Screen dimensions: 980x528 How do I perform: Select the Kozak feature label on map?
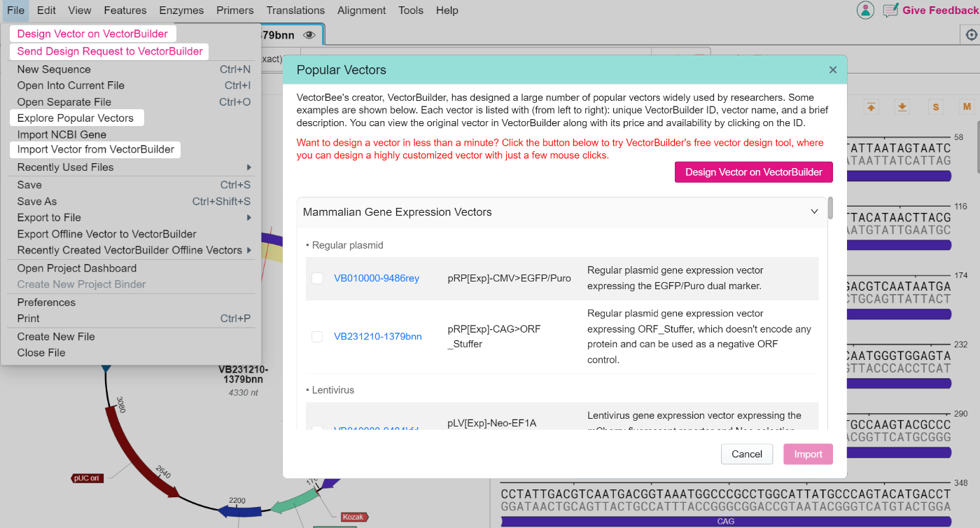(x=354, y=517)
